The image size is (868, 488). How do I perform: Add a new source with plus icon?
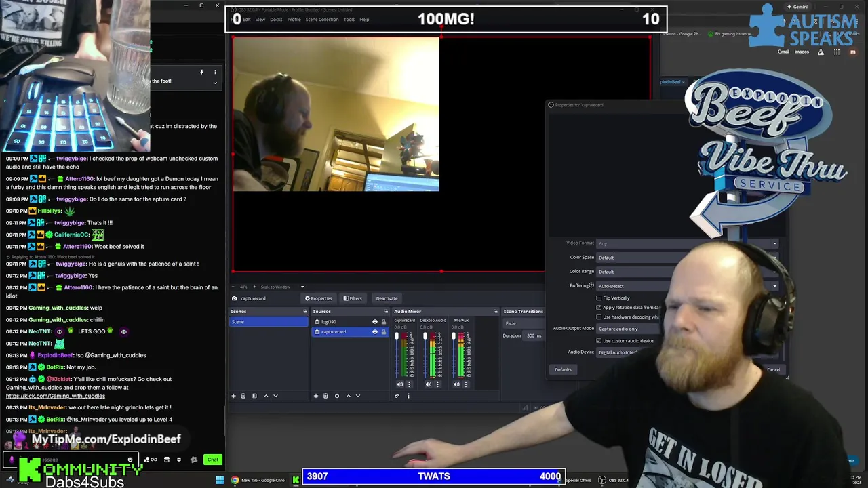pos(316,396)
